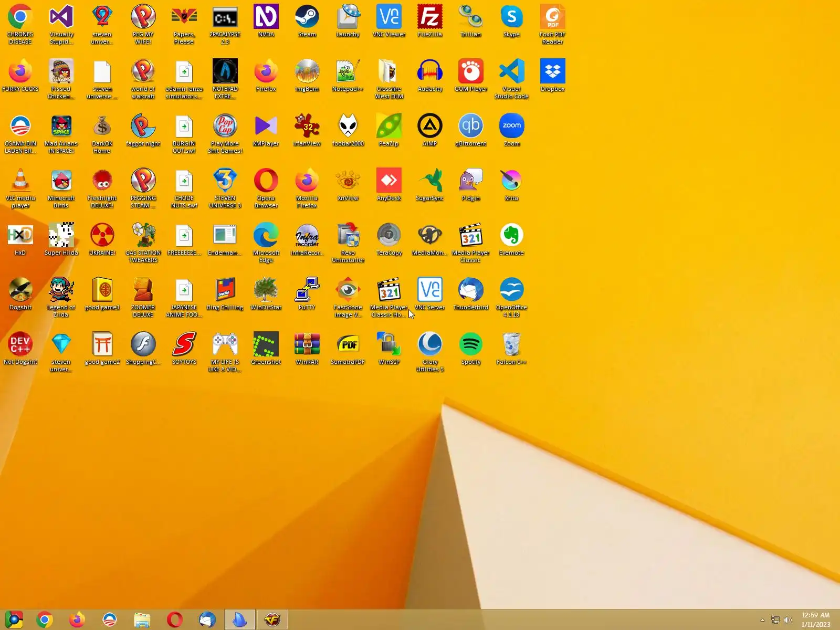Open the OpenOffice 4.1.13 icon
Image resolution: width=840 pixels, height=630 pixels.
[x=512, y=298]
